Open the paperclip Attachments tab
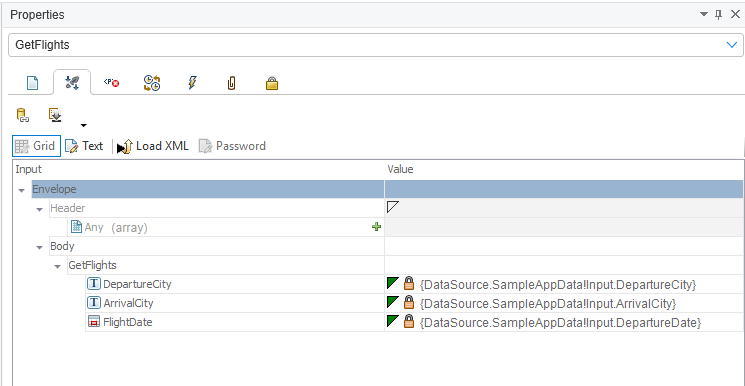The width and height of the screenshot is (745, 386). tap(231, 84)
